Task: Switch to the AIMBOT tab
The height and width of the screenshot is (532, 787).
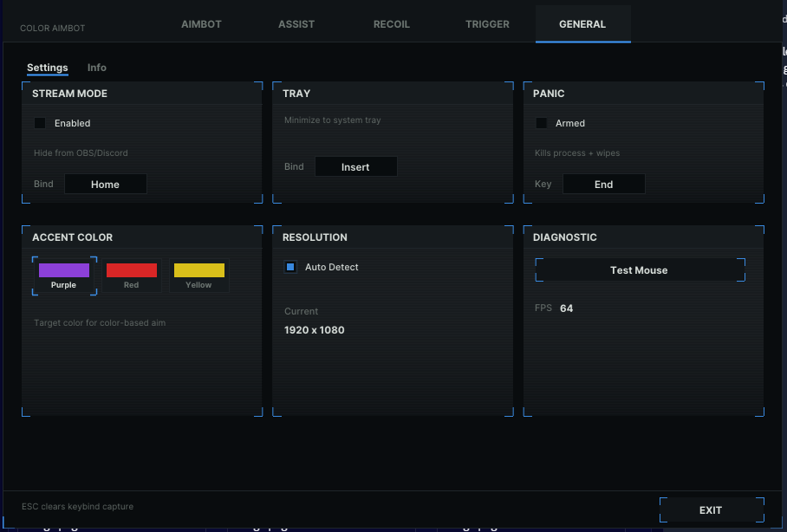Action: [x=201, y=24]
